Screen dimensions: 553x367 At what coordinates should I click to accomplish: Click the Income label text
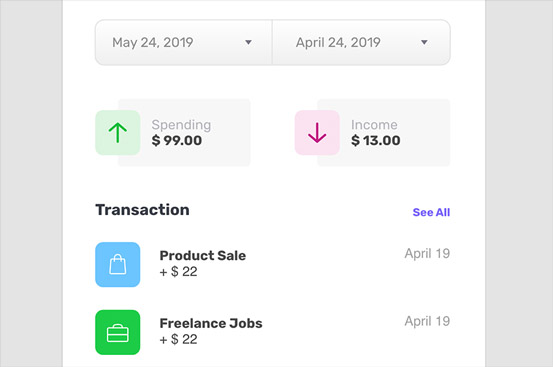pos(374,125)
